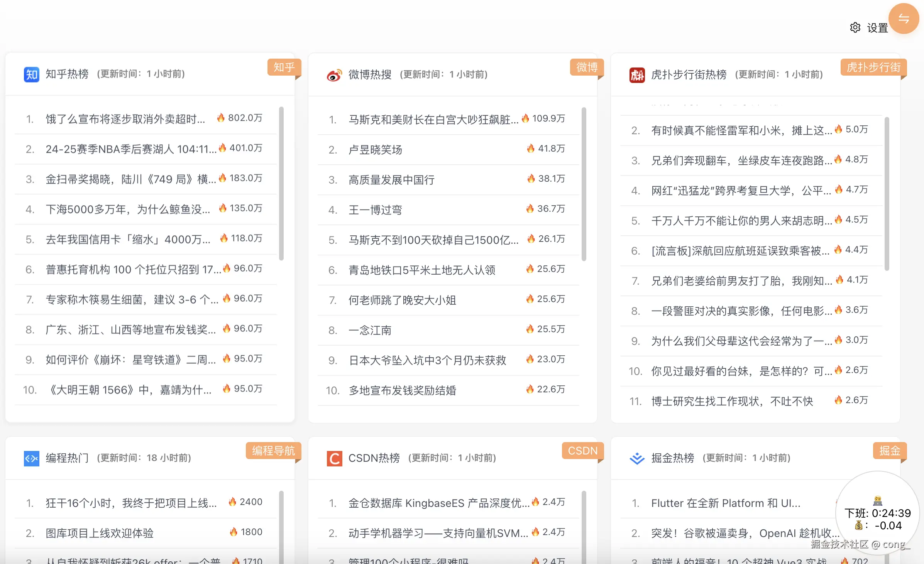The image size is (924, 564).
Task: Click the Juejin blue logo icon
Action: coord(637,458)
